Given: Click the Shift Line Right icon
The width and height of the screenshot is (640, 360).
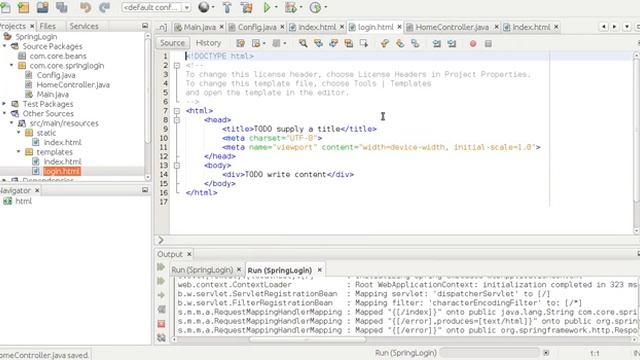Looking at the screenshot, I should [452, 43].
